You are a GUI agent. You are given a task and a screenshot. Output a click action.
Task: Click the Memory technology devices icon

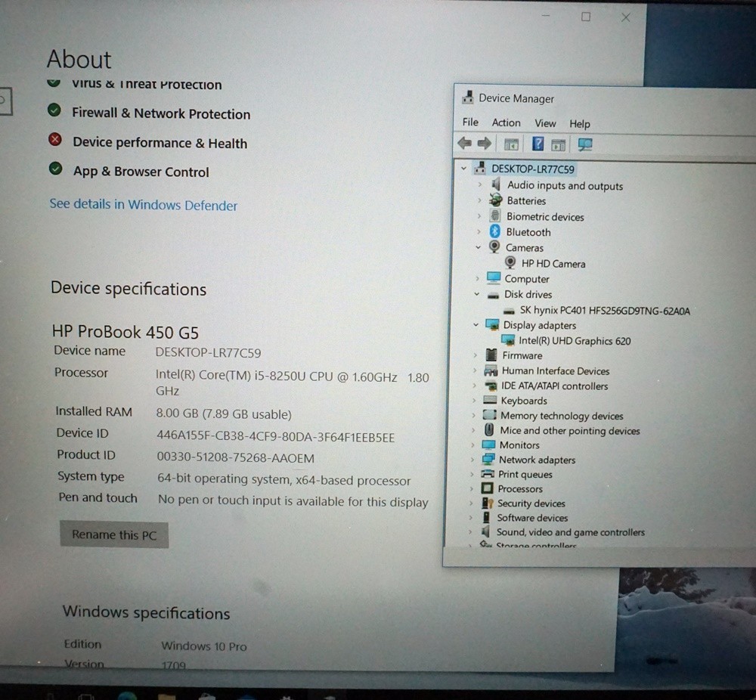(x=489, y=414)
